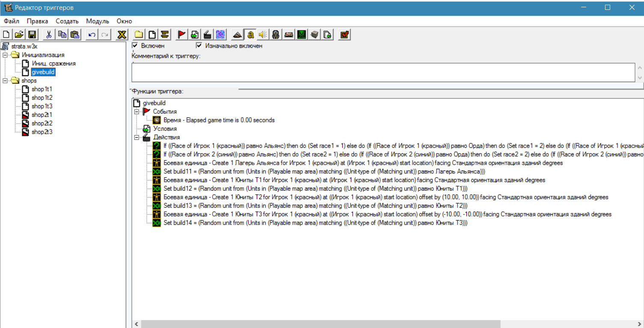The height and width of the screenshot is (328, 644).
Task: Click the New file toolbar icon
Action: tap(6, 35)
